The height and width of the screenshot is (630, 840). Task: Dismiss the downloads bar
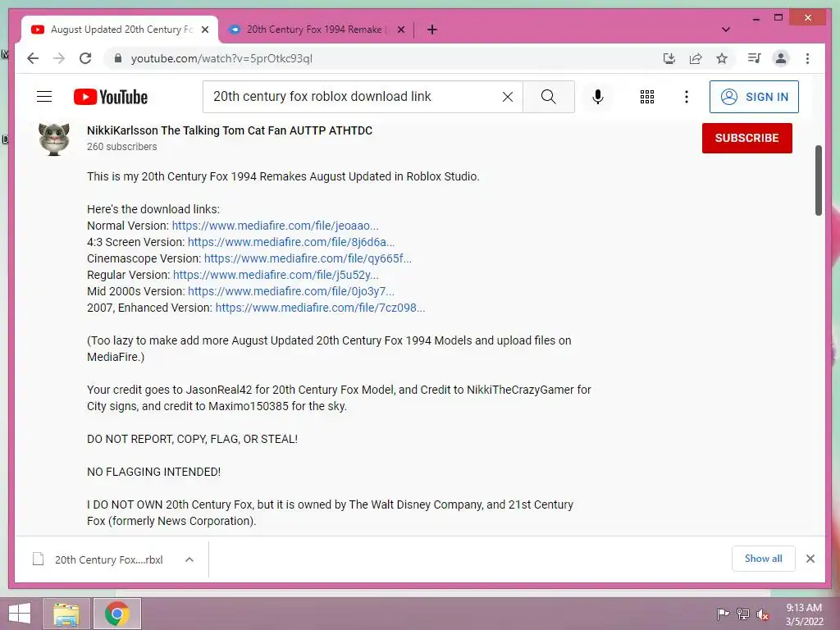tap(810, 559)
